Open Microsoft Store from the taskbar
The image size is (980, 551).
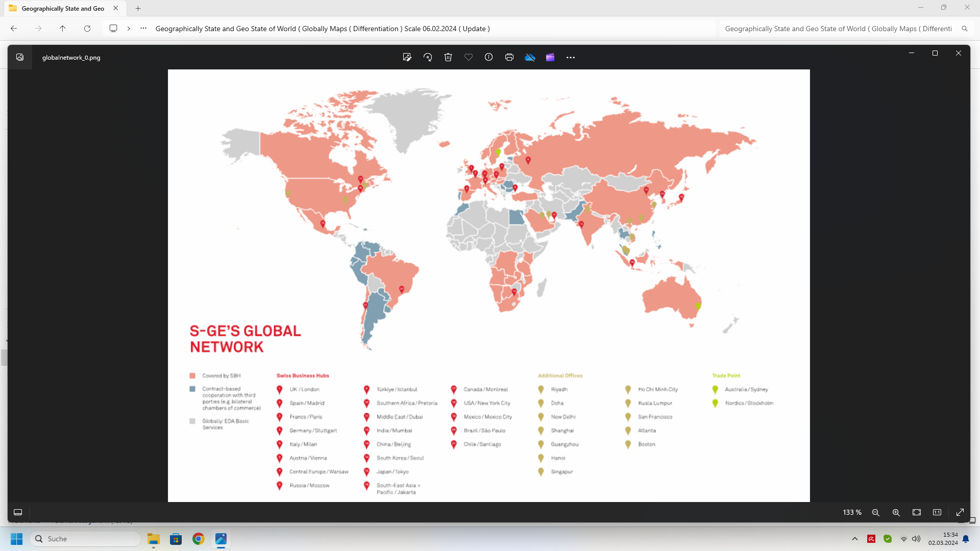coord(176,539)
